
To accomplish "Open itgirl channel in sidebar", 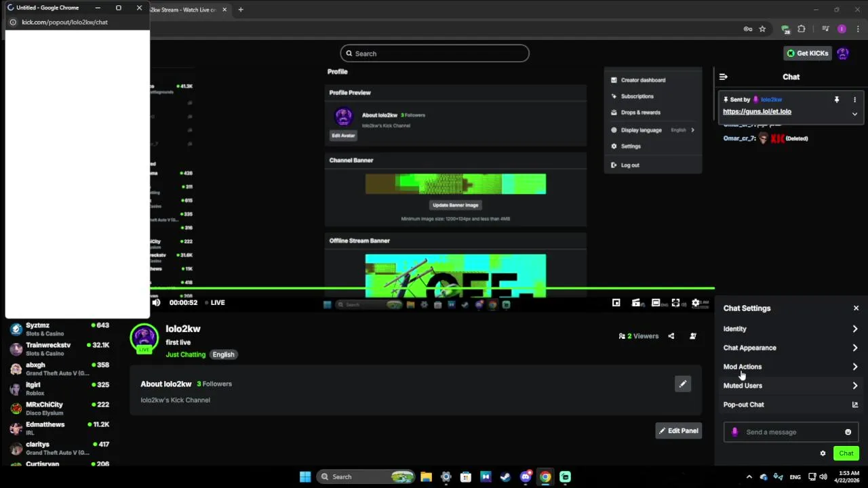I will point(60,388).
